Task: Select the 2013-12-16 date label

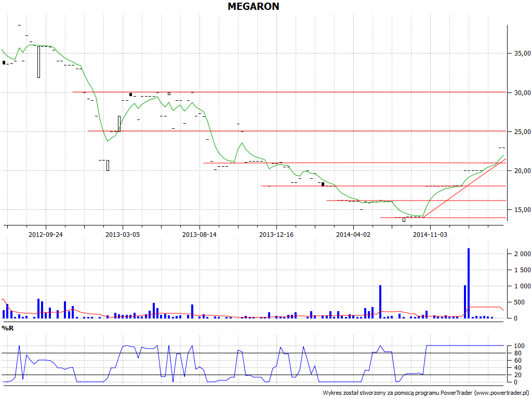Action: click(276, 234)
